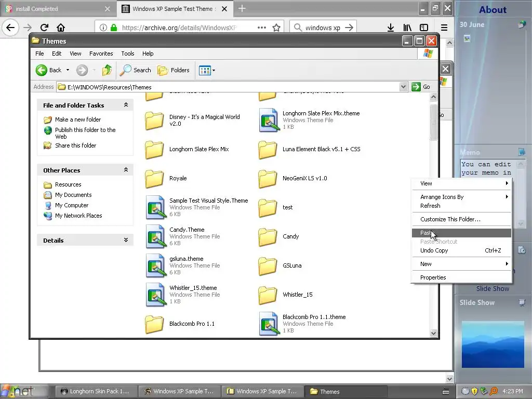532x399 pixels.
Task: Choose Paste in context menu
Action: (461, 233)
